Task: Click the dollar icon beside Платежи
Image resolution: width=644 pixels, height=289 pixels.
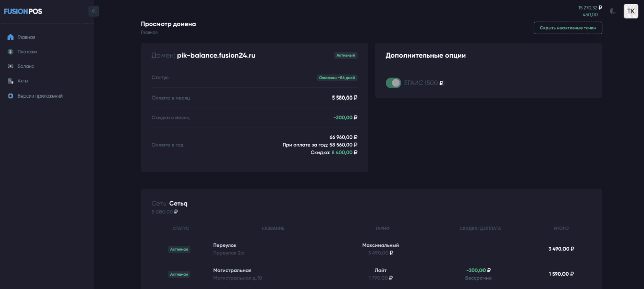Action: [x=10, y=52]
